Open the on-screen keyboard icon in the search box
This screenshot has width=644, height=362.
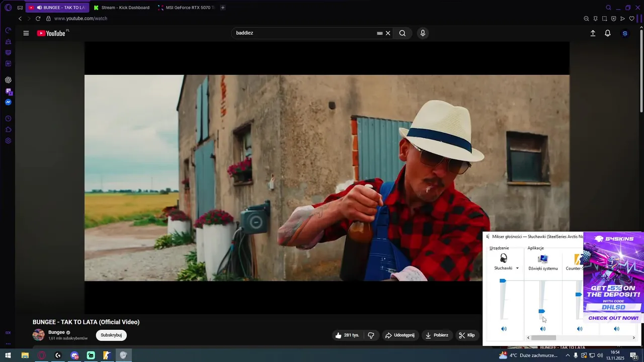coord(380,33)
